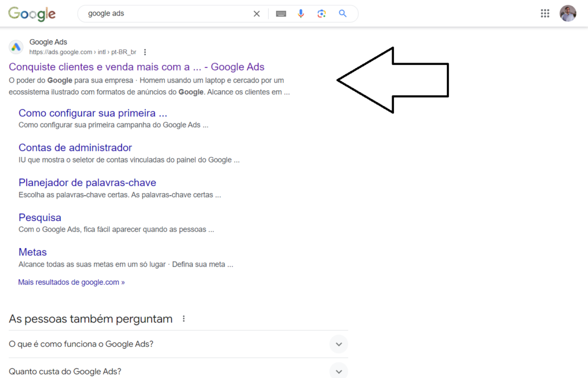
Task: Open the Google apps grid
Action: click(x=545, y=14)
